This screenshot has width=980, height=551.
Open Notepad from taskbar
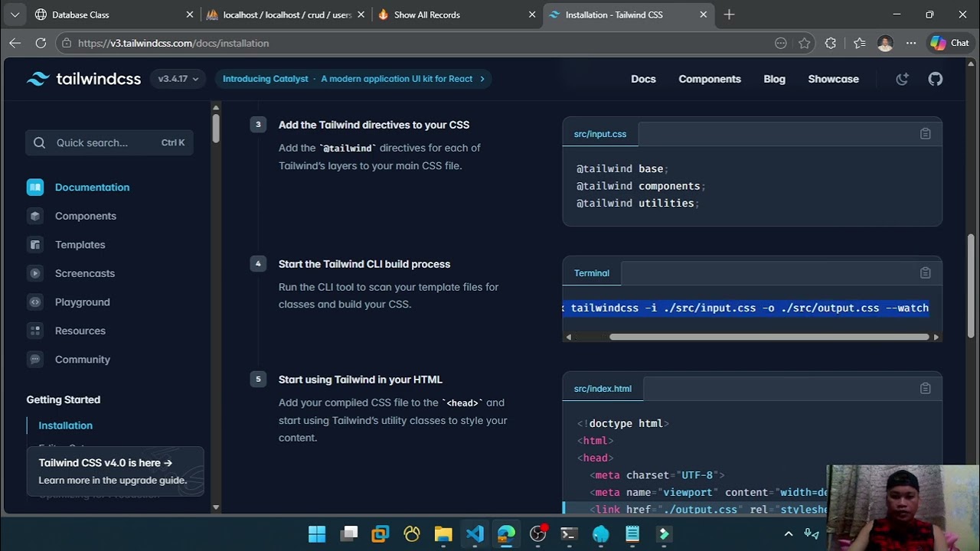632,533
